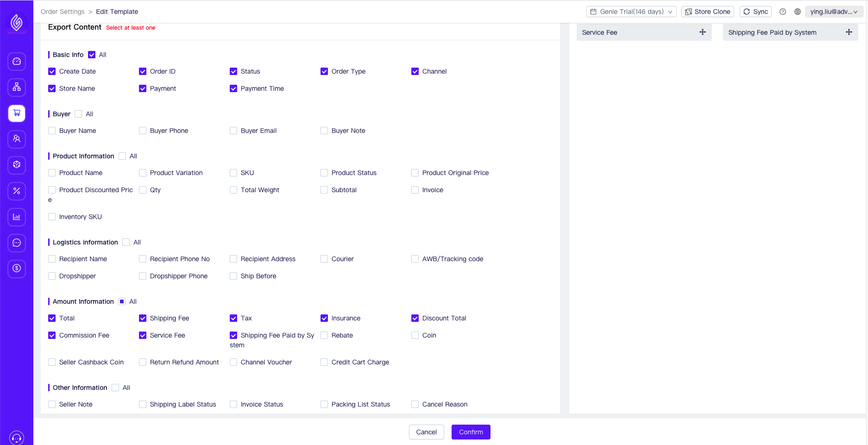The image size is (868, 445).
Task: Uncheck the Order ID checkbox
Action: coord(143,71)
